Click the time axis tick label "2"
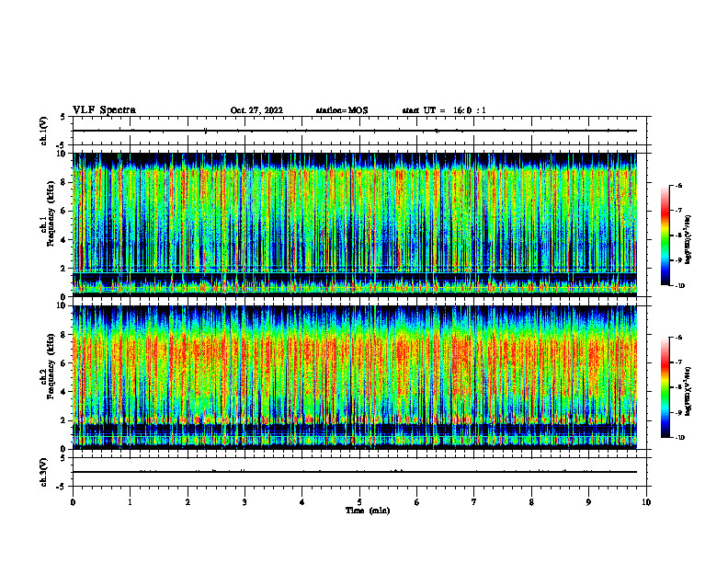 point(188,502)
